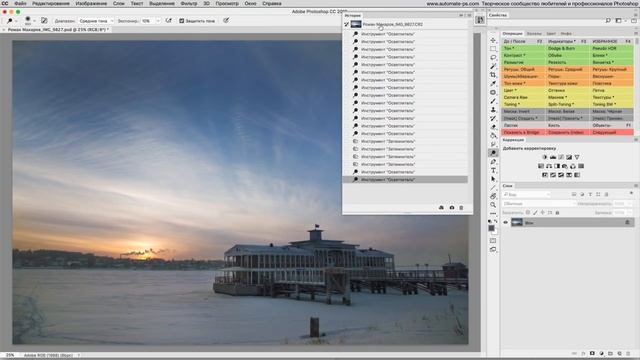640x360 pixels.
Task: Run the Split-Toning action button
Action: (x=567, y=104)
